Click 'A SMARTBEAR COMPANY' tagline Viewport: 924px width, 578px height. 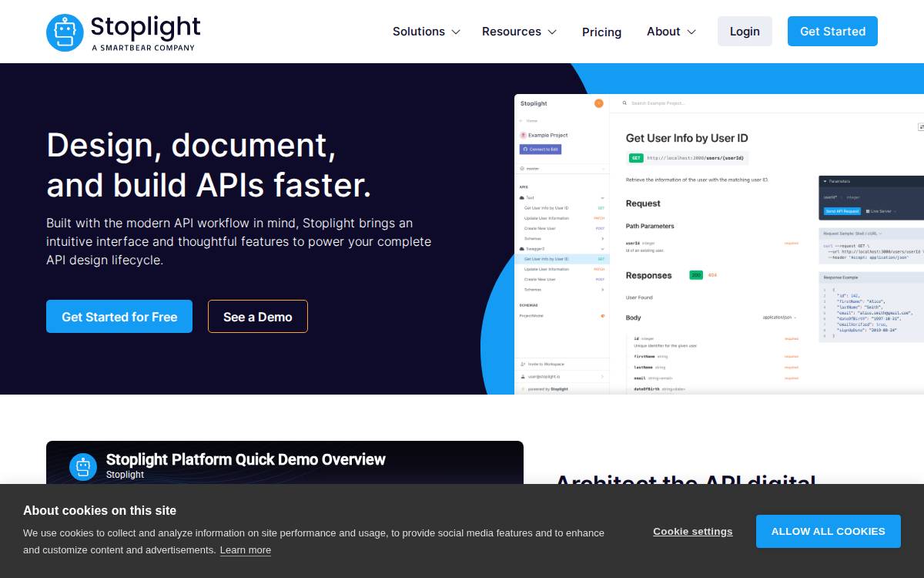[x=143, y=48]
